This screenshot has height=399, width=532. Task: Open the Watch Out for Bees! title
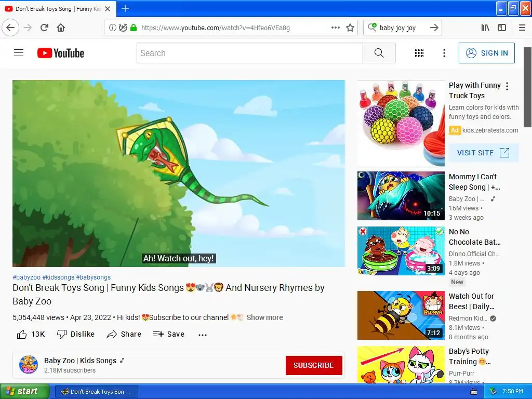click(x=472, y=301)
